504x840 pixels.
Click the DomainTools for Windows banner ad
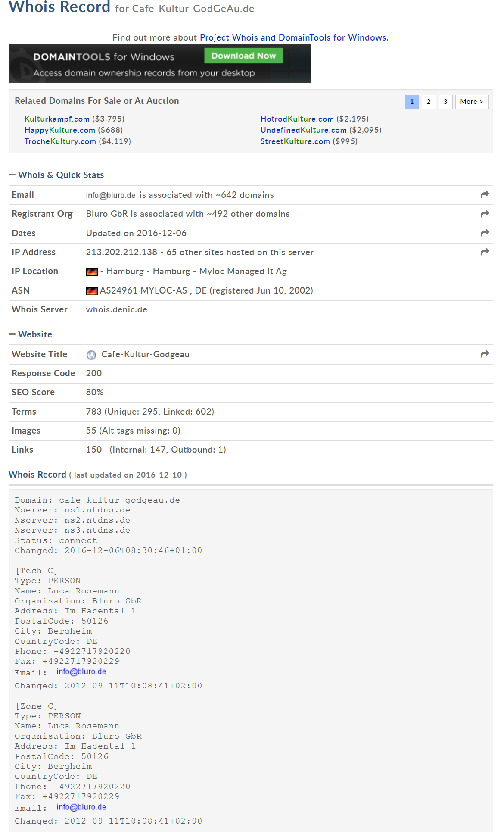[x=160, y=63]
